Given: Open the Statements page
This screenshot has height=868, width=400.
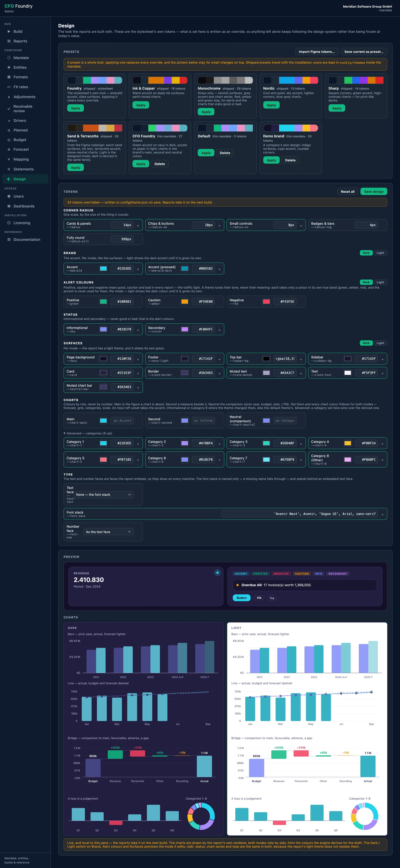Looking at the screenshot, I should point(25,169).
